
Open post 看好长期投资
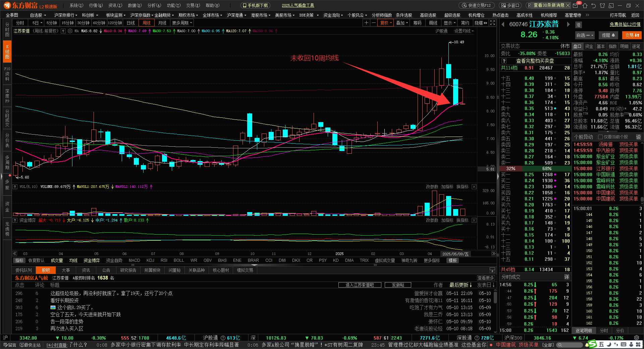tap(64, 300)
